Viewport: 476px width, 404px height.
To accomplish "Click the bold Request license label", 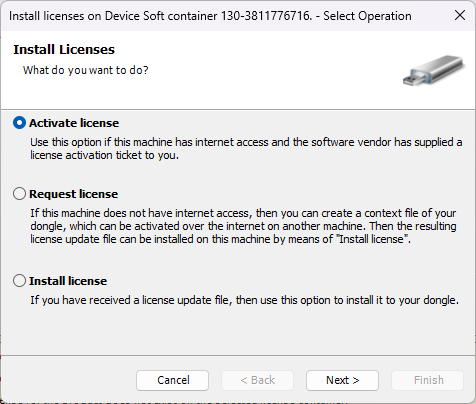I will [74, 194].
